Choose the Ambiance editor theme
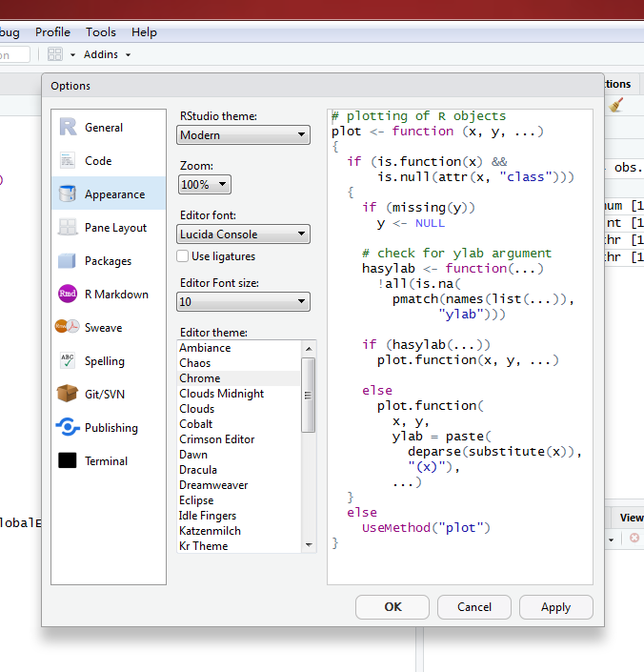 coord(239,348)
